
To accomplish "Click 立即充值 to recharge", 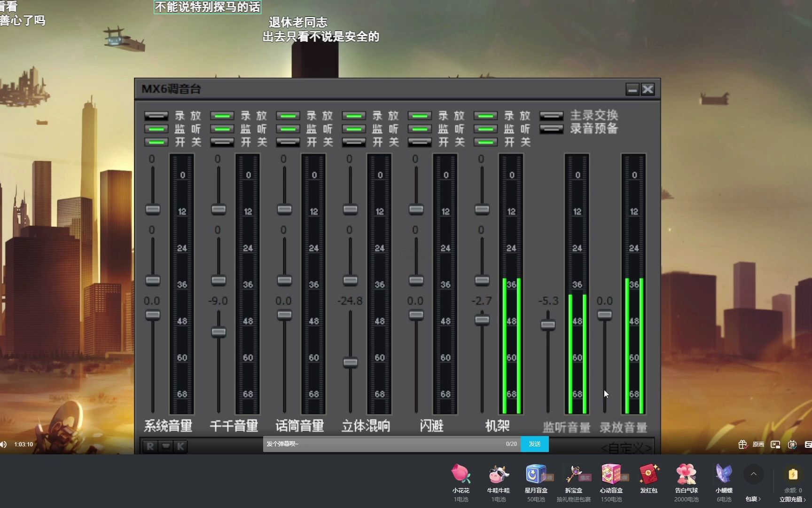I will click(792, 500).
